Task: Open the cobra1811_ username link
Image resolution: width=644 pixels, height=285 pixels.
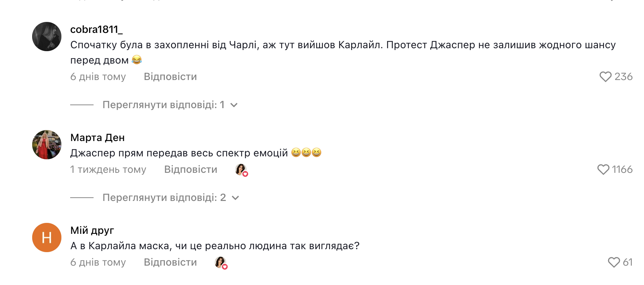Action: [x=96, y=29]
